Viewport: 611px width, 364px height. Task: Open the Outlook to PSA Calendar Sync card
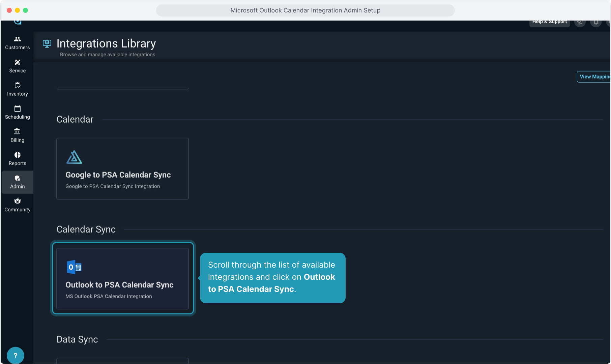[122, 278]
